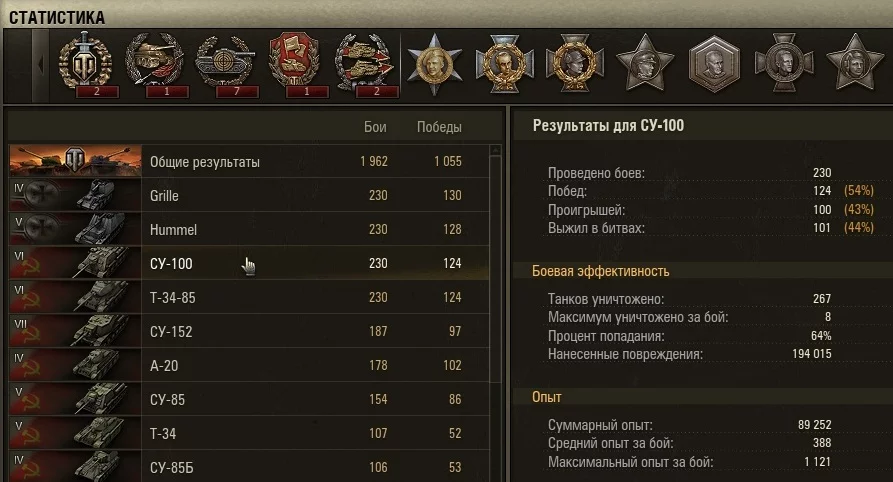Select the grey hexagonal portrait medal

[x=714, y=64]
